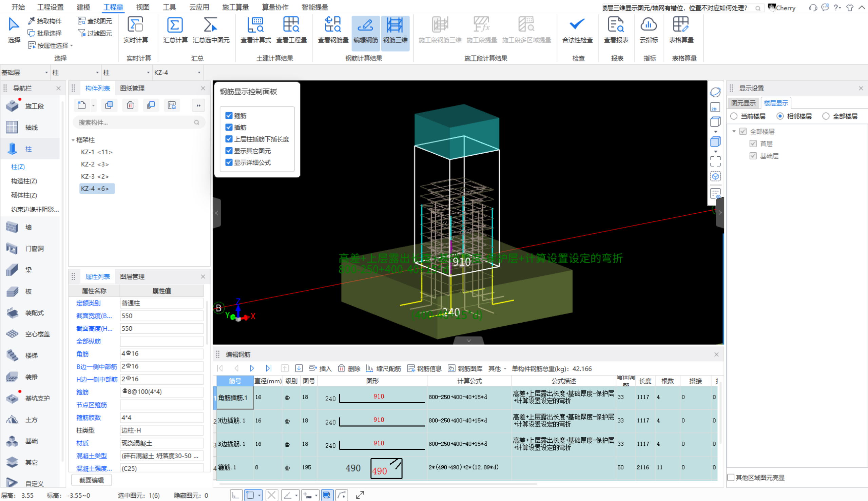Select 全部楼层 radio button
This screenshot has width=868, height=501.
point(826,116)
